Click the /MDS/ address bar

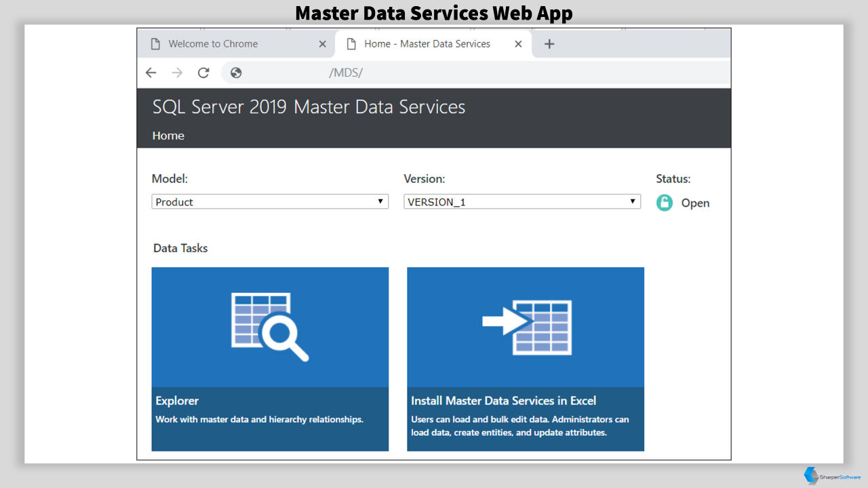(x=475, y=73)
